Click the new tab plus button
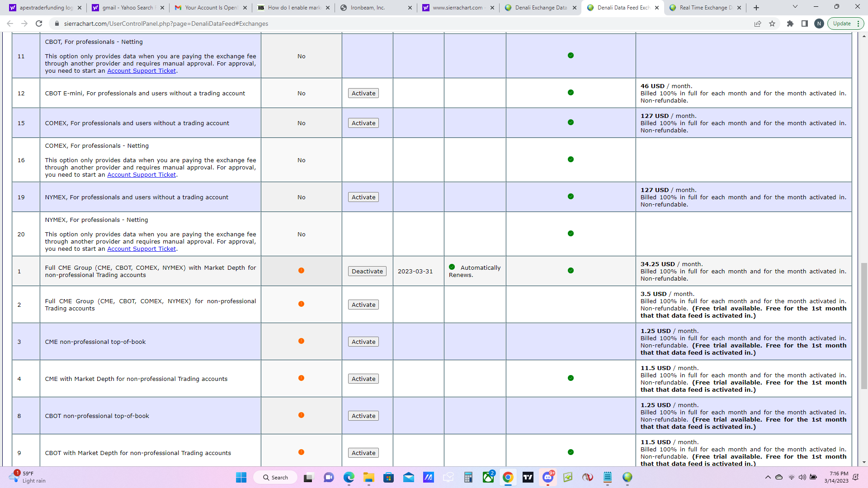The image size is (868, 488). [x=756, y=8]
